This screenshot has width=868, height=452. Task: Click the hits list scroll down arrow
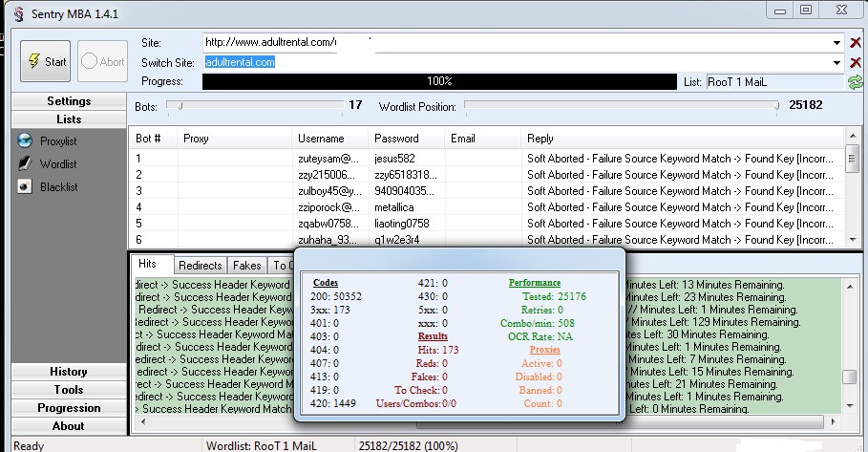click(850, 406)
